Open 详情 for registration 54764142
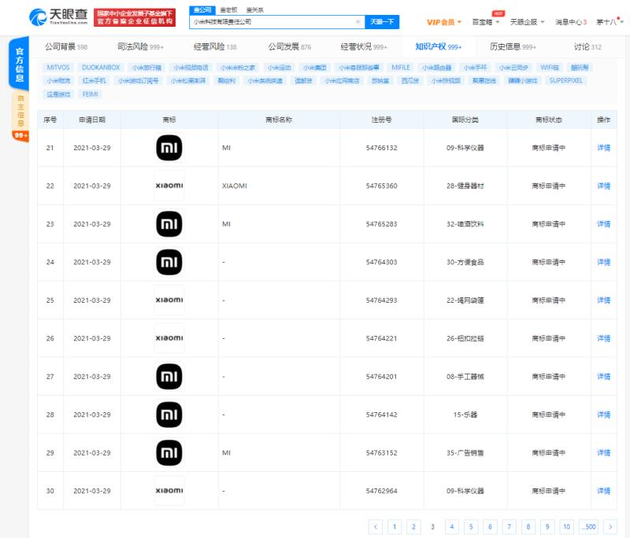The width and height of the screenshot is (630, 538). coord(603,415)
